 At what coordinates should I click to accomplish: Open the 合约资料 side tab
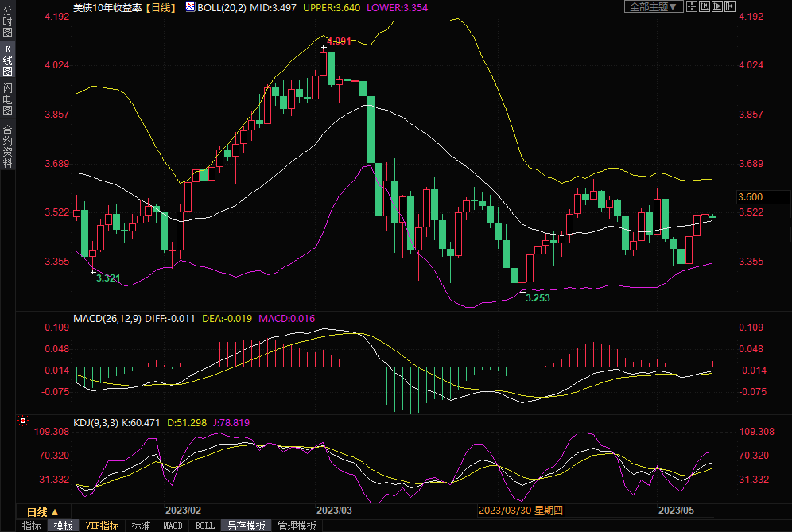(7, 146)
